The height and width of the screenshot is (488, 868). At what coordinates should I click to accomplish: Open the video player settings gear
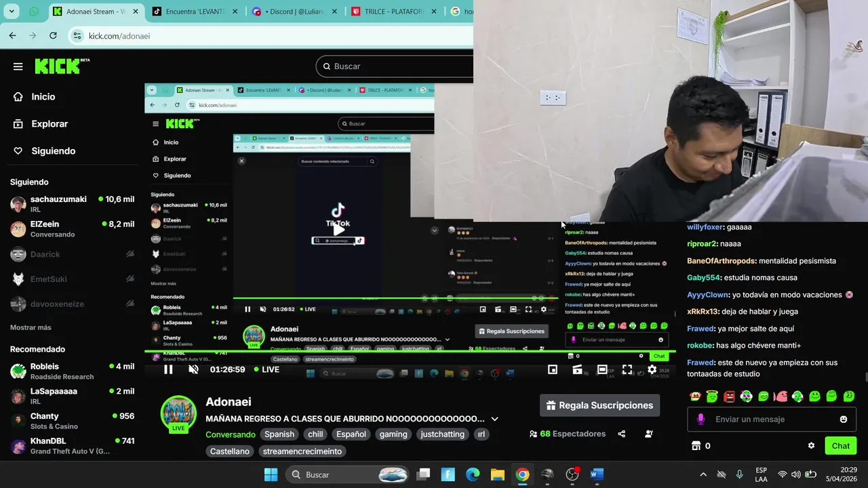[x=652, y=369]
